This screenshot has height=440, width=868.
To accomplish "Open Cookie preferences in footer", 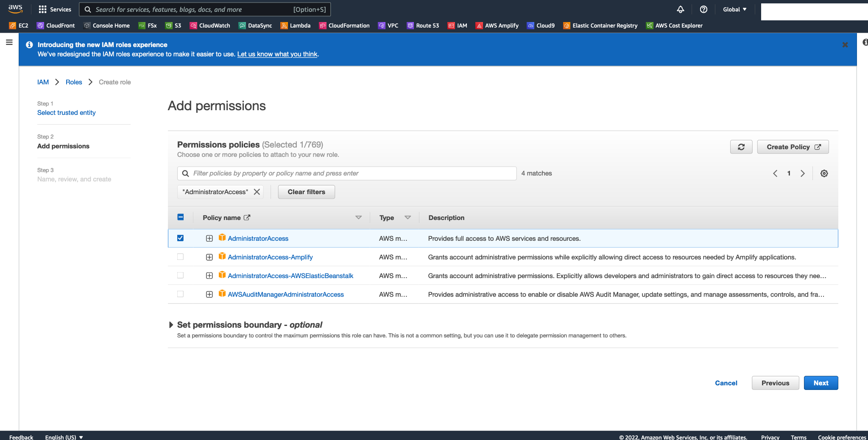I will (842, 437).
